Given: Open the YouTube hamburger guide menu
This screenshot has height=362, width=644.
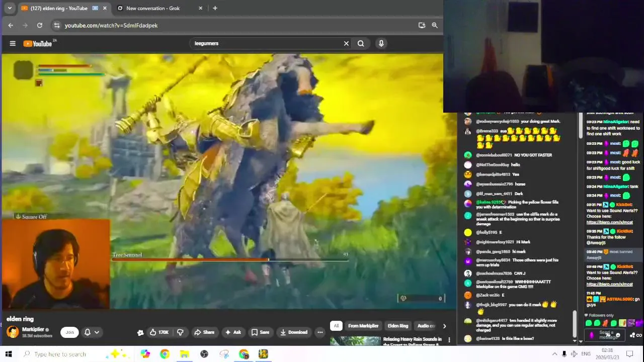Looking at the screenshot, I should point(13,43).
